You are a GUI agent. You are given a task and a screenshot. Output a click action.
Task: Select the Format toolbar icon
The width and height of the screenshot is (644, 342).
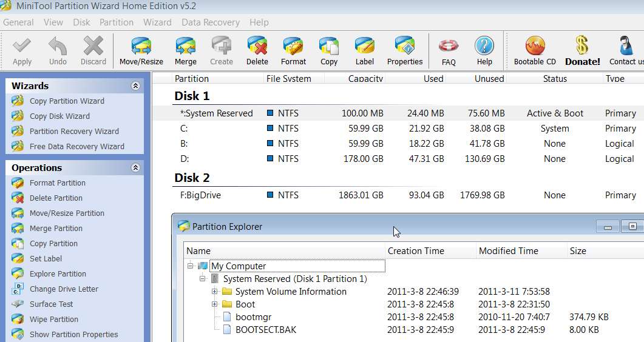[x=293, y=46]
